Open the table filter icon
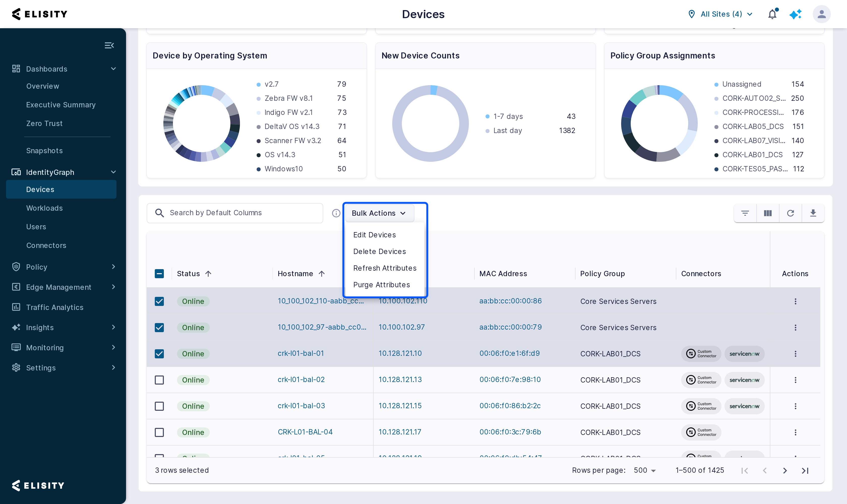Screen dimensions: 847x504 click(x=745, y=213)
